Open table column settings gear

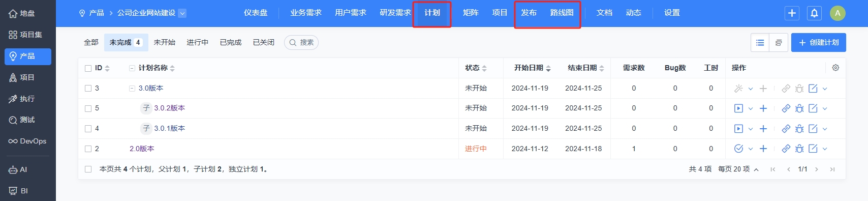coord(835,68)
